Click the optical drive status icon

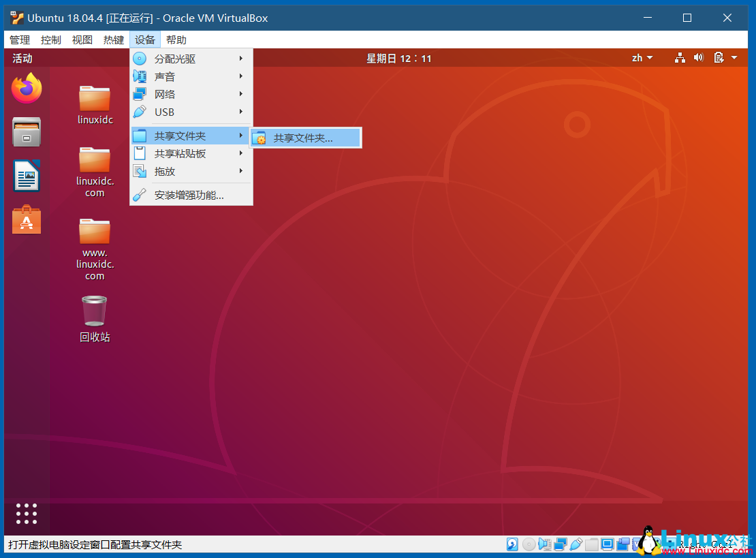(529, 544)
